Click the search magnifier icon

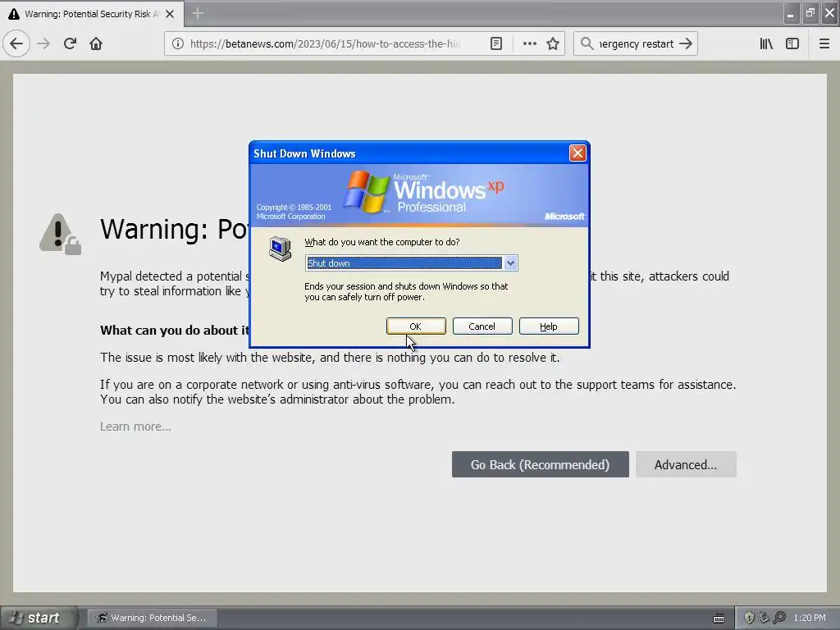coord(587,44)
